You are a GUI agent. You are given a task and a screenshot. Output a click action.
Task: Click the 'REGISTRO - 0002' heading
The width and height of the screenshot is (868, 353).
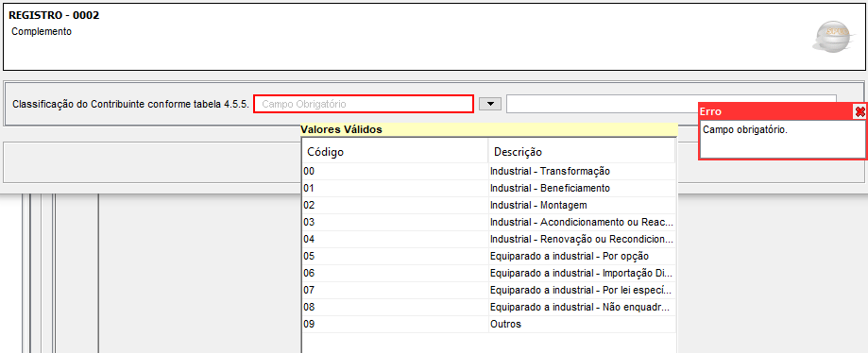pyautogui.click(x=54, y=15)
